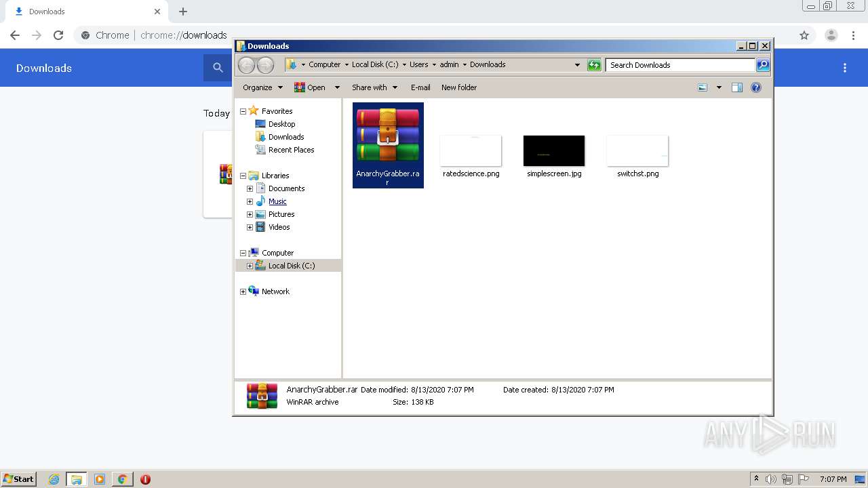Open the Pictures library

pos(275,214)
